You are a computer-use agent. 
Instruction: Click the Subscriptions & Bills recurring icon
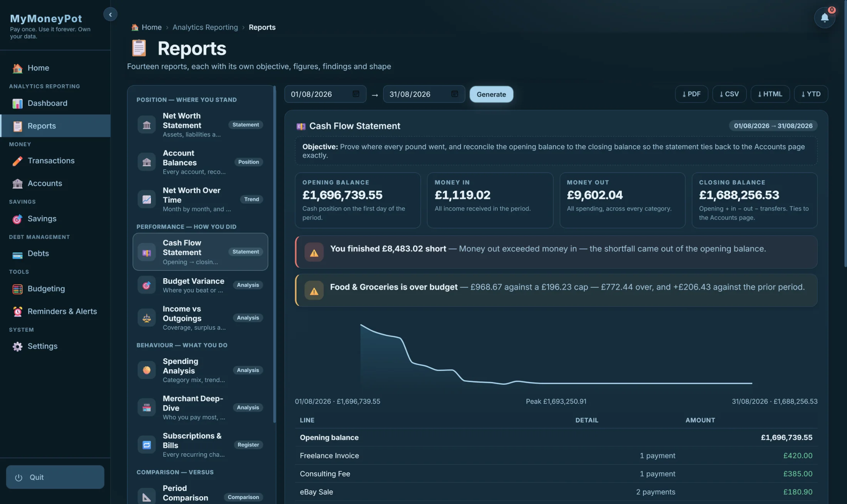147,445
